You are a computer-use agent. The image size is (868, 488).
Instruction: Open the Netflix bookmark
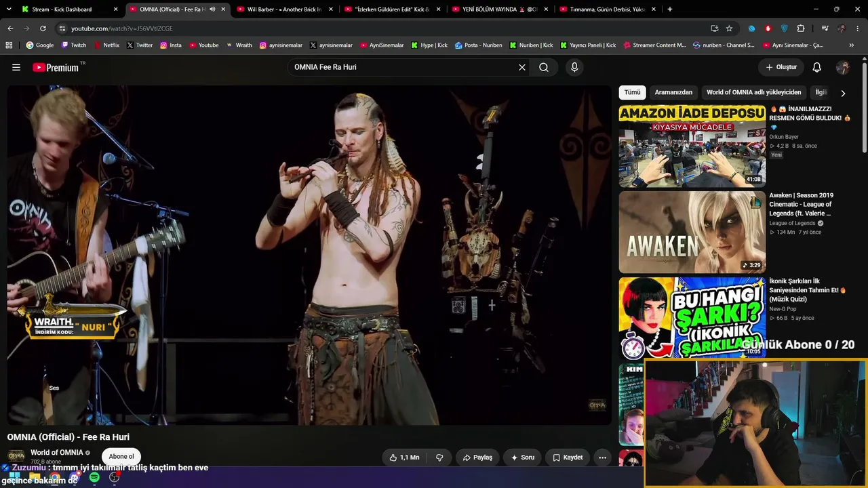(106, 45)
